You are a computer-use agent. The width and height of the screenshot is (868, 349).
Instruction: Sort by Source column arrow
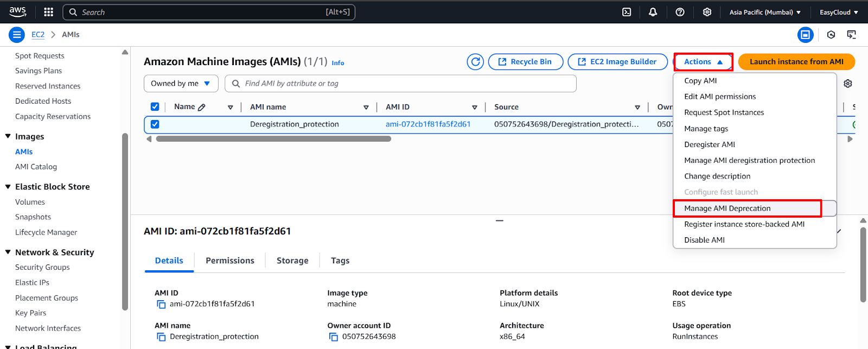(637, 107)
